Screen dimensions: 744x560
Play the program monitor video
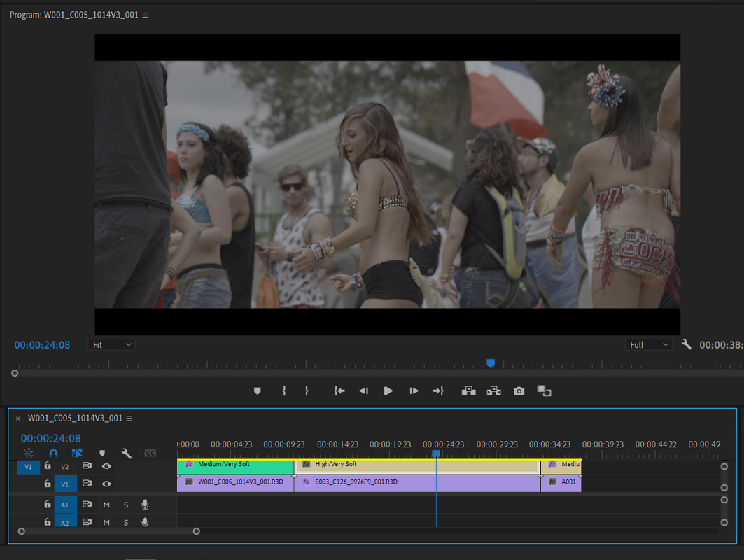coord(388,391)
